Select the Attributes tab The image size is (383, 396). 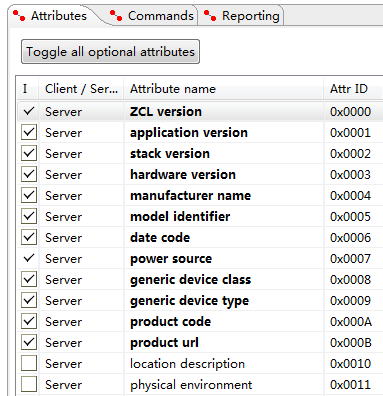tap(53, 16)
